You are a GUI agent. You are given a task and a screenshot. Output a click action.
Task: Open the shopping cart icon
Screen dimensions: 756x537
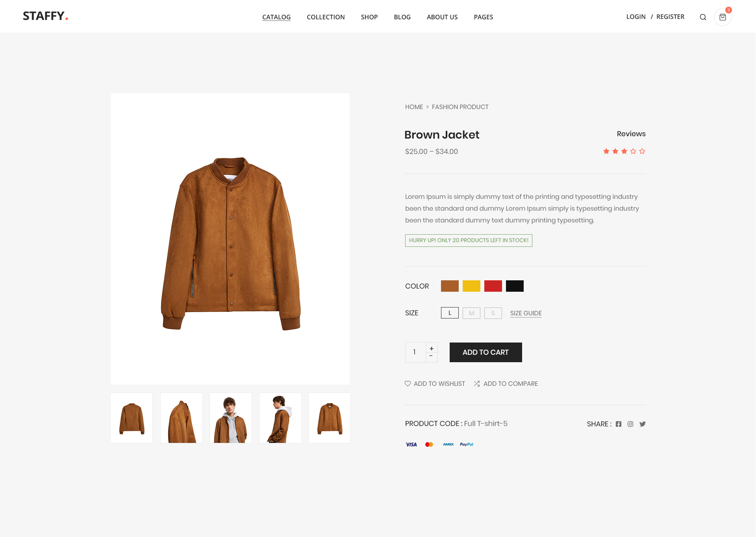pyautogui.click(x=723, y=17)
